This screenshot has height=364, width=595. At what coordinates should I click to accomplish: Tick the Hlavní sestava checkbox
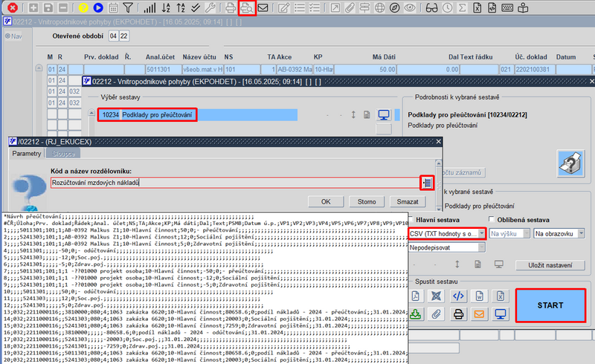411,219
